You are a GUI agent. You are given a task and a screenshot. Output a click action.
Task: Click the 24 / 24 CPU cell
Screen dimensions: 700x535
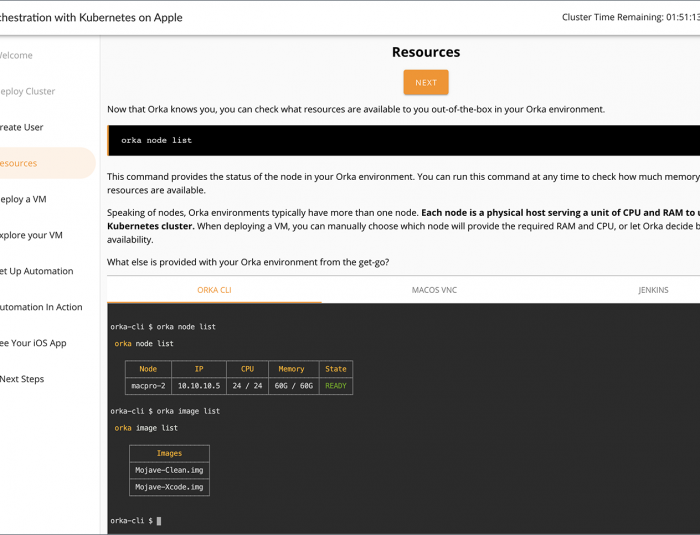[247, 386]
